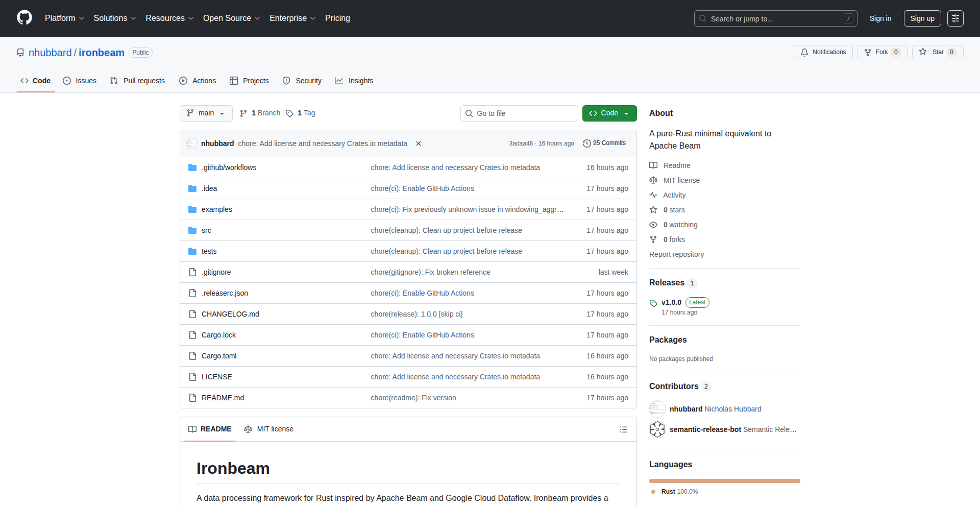Open the Actions tab
Screen dimensions: 980x507
[x=198, y=81]
